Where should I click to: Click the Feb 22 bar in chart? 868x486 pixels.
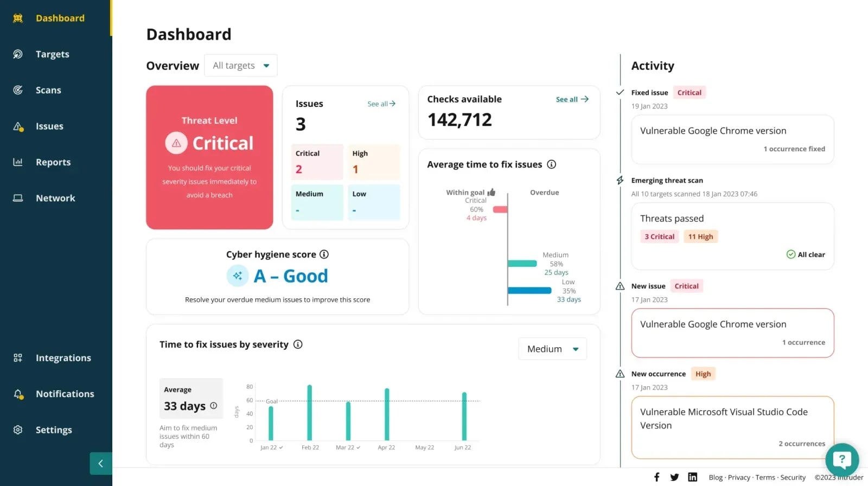[310, 412]
